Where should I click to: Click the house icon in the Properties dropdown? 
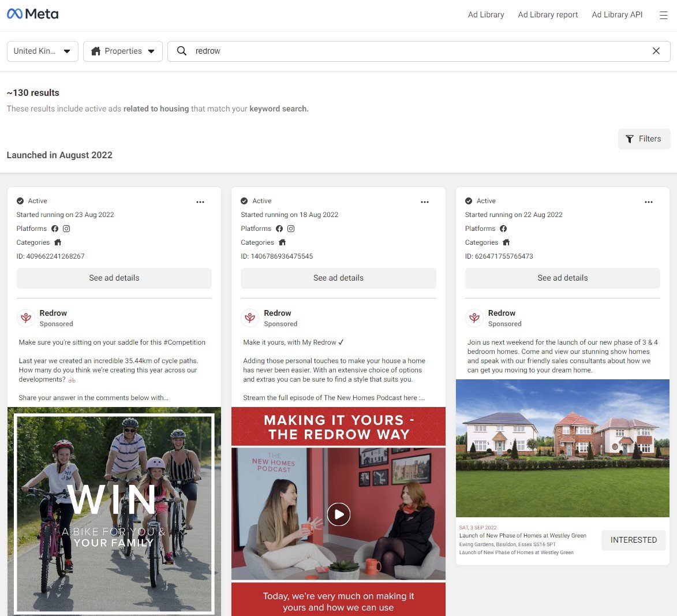tap(96, 51)
